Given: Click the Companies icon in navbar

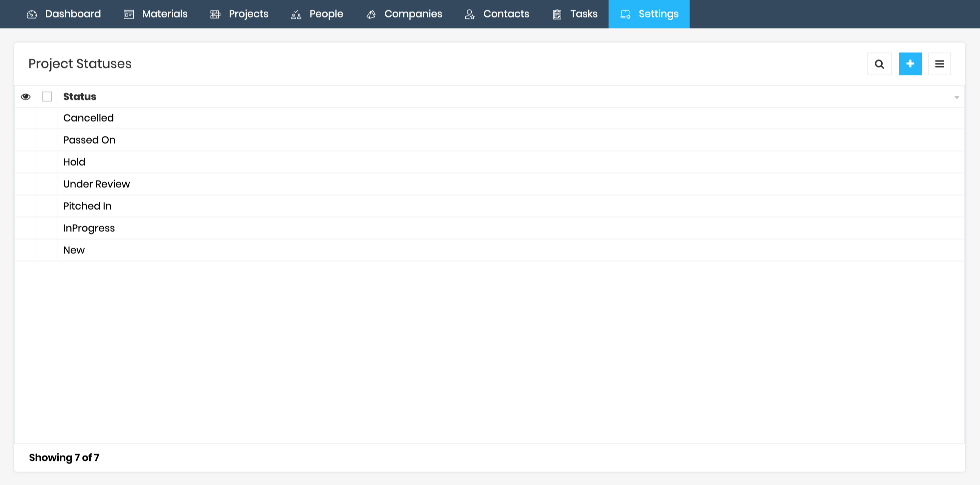Looking at the screenshot, I should (x=371, y=15).
